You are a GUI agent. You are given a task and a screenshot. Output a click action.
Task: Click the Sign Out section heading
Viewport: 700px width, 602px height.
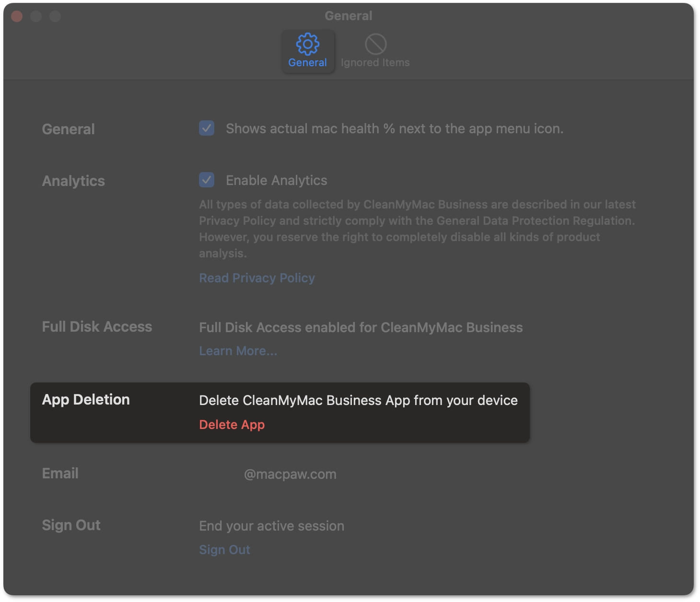(71, 525)
